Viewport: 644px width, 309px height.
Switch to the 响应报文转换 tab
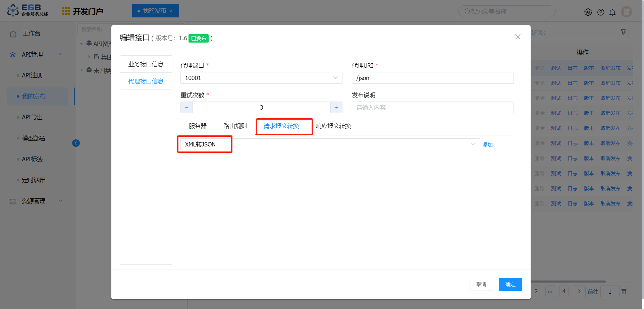coord(333,126)
